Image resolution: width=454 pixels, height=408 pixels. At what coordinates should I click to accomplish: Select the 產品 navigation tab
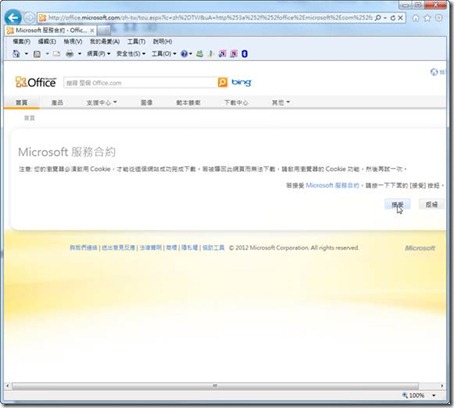(57, 103)
